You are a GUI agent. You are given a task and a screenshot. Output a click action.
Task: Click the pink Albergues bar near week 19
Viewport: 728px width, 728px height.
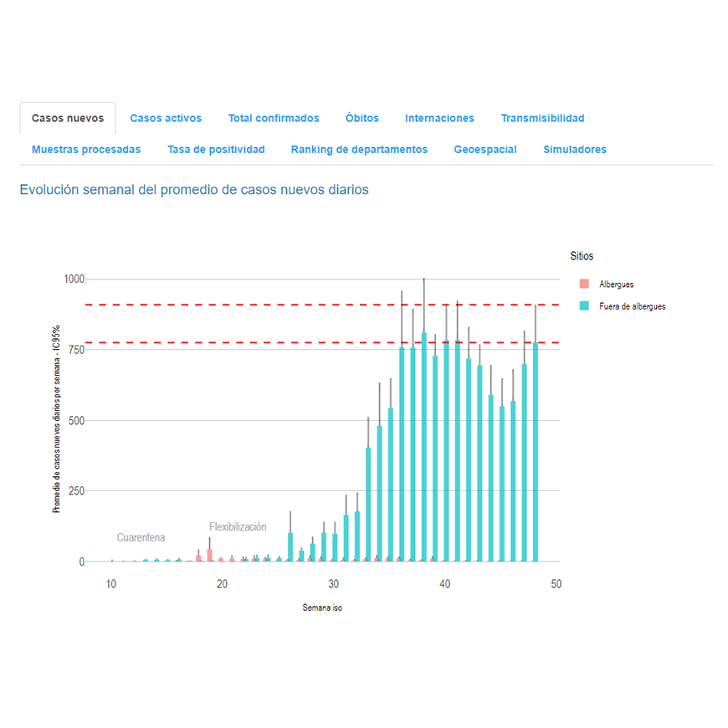(x=210, y=556)
